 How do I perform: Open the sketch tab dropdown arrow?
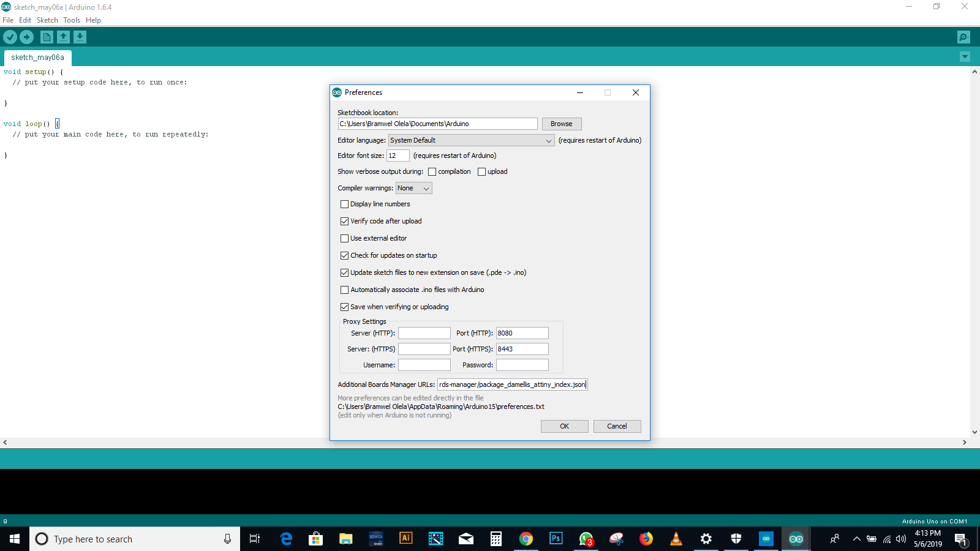click(965, 57)
